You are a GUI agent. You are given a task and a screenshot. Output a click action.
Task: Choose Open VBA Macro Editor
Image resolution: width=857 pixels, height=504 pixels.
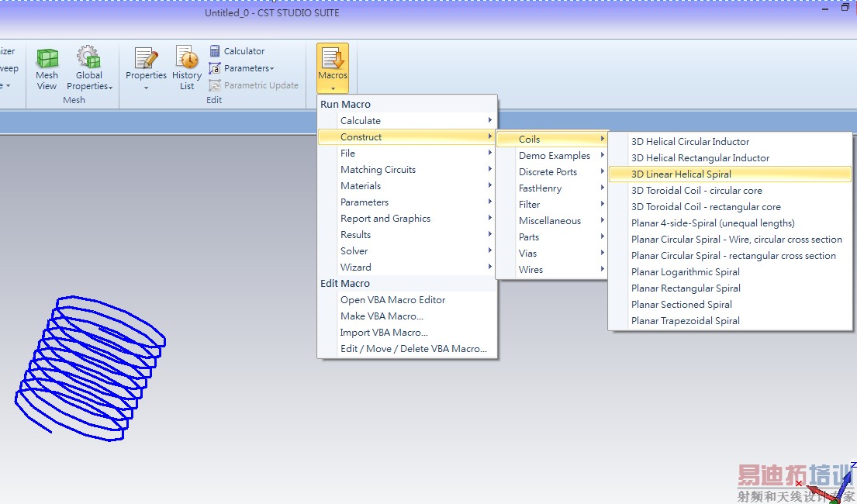pyautogui.click(x=408, y=299)
